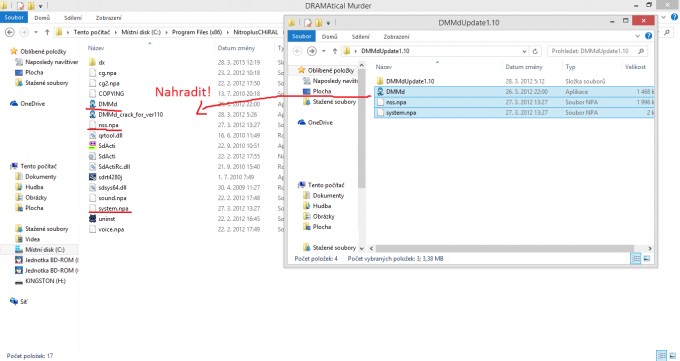Expand address bar history dropdown in DMMdUpdate1.10
680x361 pixels.
coord(524,51)
